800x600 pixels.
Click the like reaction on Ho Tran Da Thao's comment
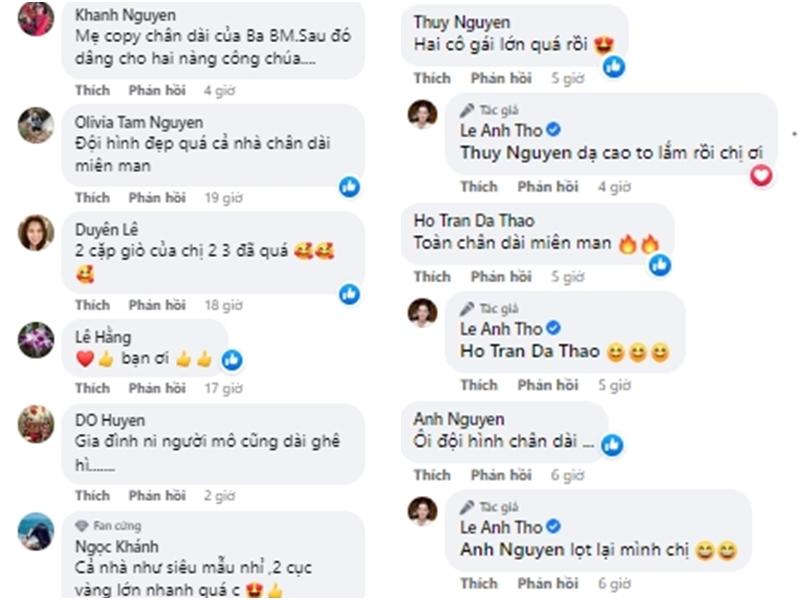(659, 264)
